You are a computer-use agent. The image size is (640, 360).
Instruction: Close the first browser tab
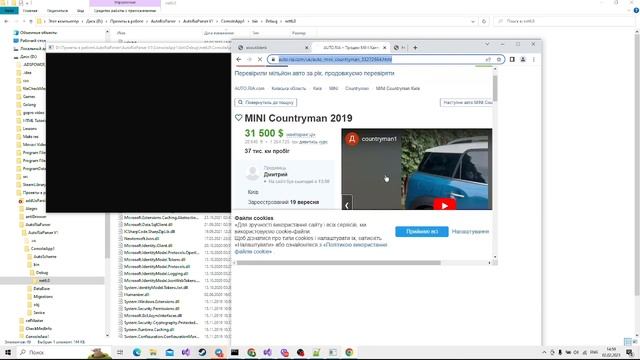[x=307, y=48]
